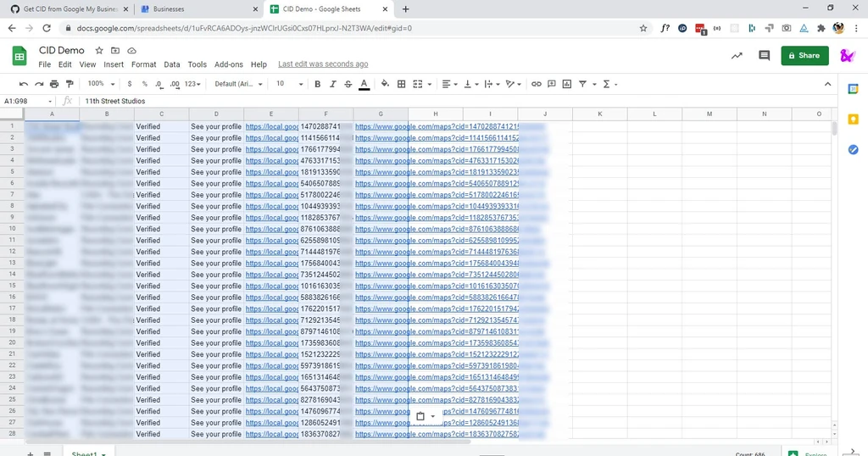Screen dimensions: 868x456
Task: Open the Format menu
Action: coord(143,64)
